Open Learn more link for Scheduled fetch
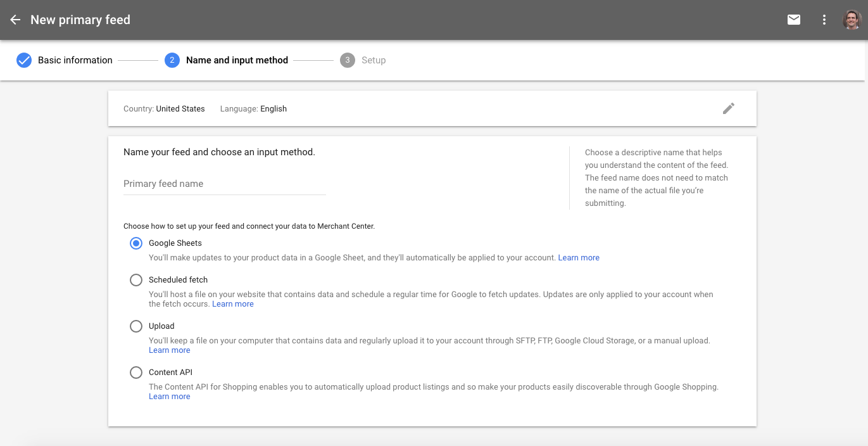Screen dimensions: 868x446 point(233,304)
